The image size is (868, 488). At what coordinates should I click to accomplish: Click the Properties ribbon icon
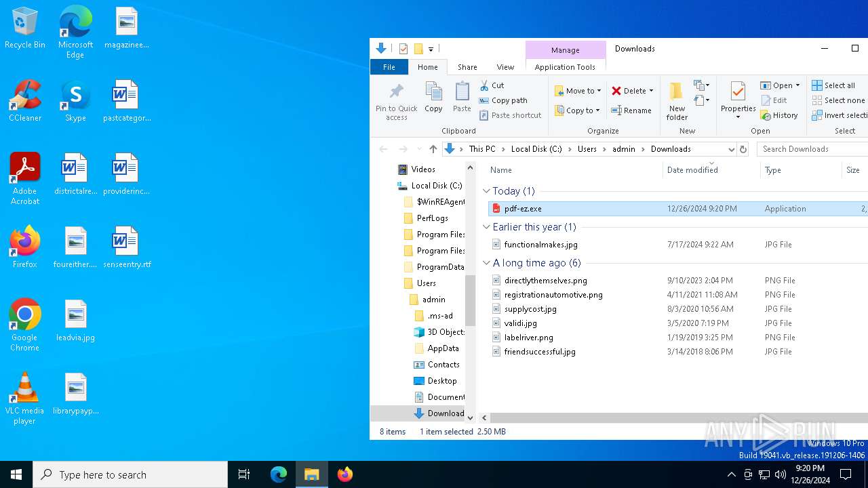tap(738, 101)
